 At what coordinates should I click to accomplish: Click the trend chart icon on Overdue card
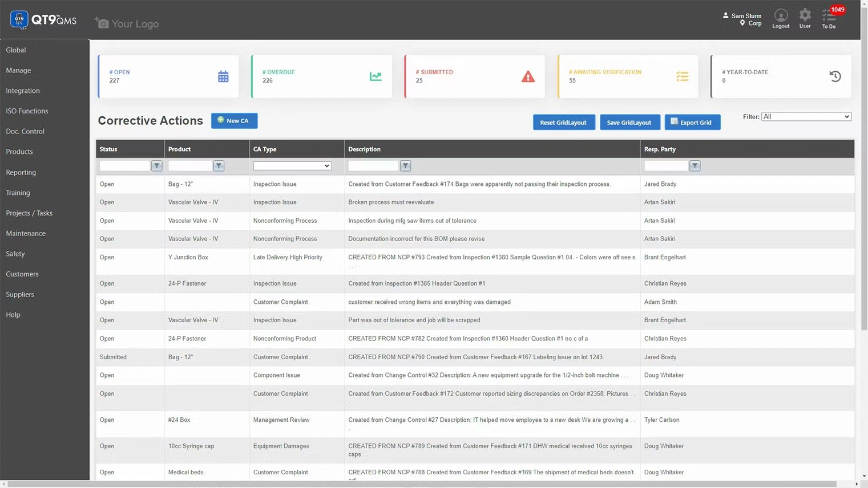click(x=376, y=76)
